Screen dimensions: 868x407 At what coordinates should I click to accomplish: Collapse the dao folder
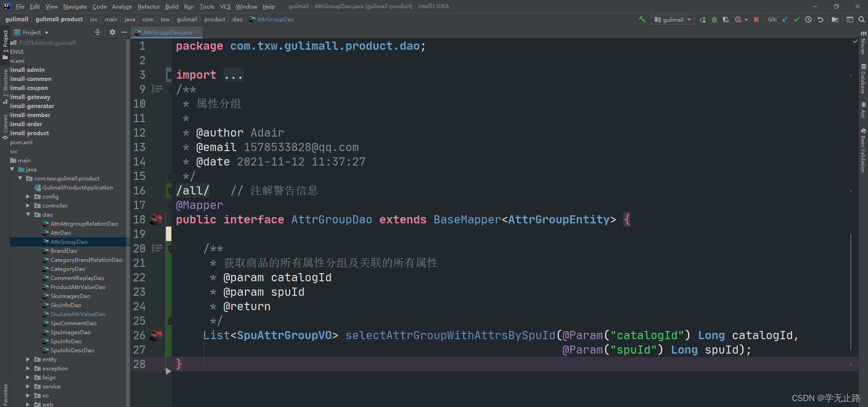(28, 214)
